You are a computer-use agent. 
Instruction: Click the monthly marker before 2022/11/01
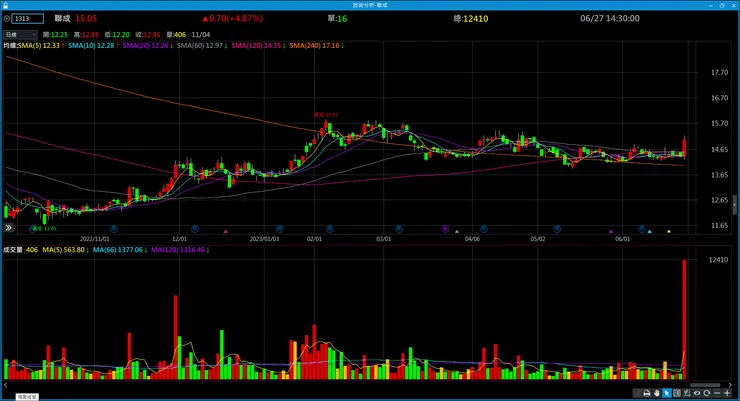(x=33, y=229)
